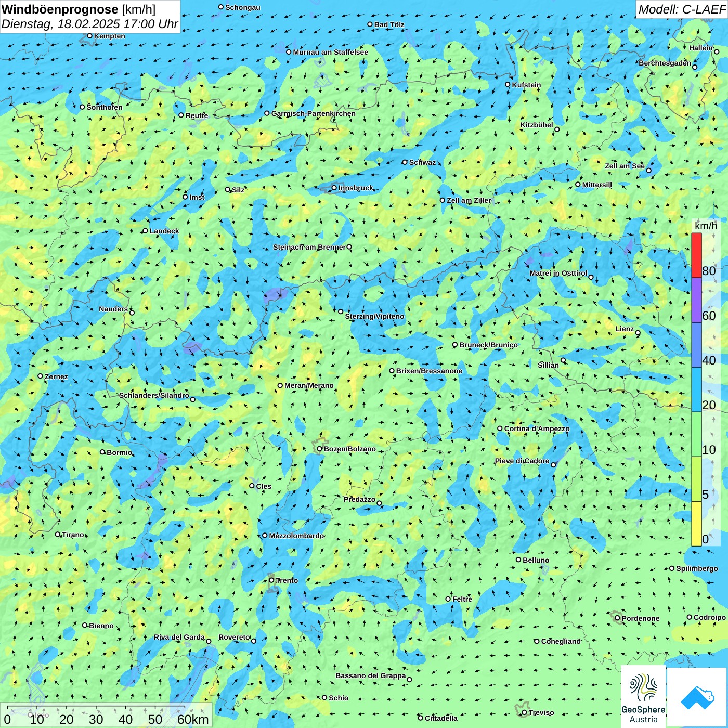Click the purple 60 km/h legend color
This screenshot has height=728, width=728.
696,301
